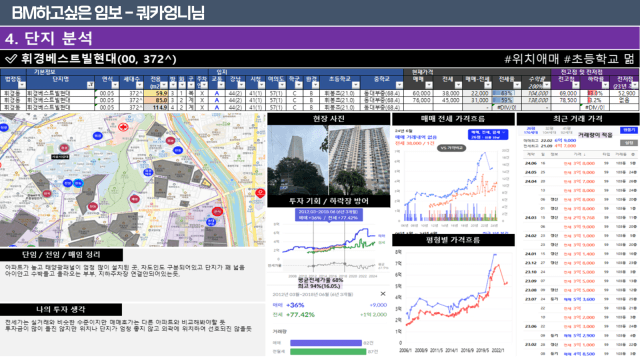Click the green 전세 volume bar
The width and height of the screenshot is (640, 360).
[x=328, y=351]
